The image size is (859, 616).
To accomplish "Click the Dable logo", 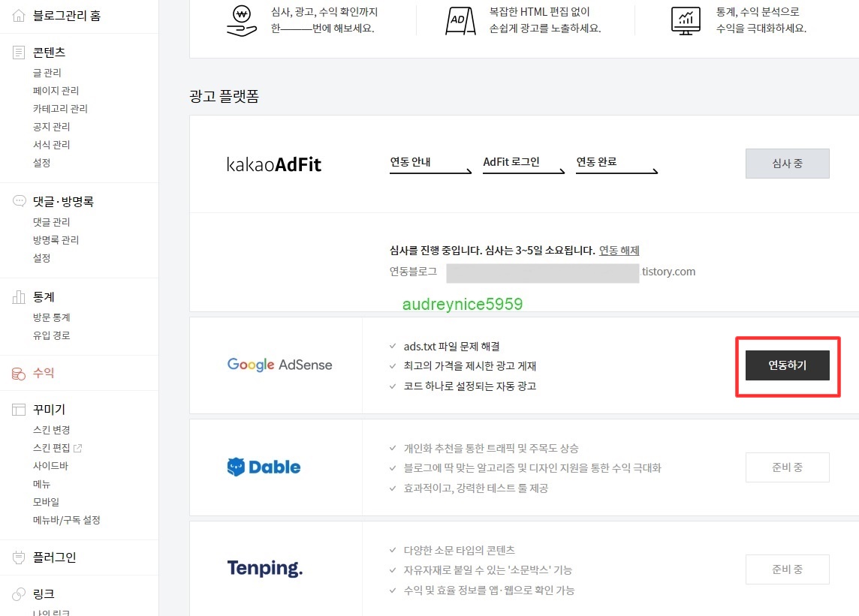I will (264, 467).
